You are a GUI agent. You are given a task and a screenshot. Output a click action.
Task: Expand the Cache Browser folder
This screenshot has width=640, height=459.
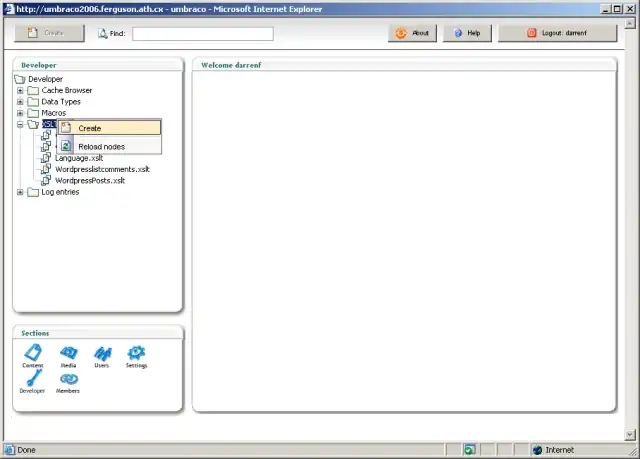20,90
